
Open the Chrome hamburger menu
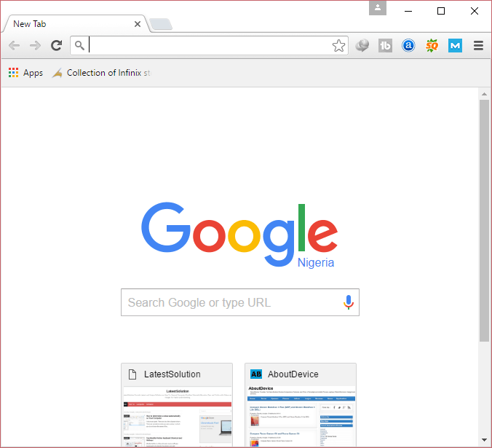coord(478,46)
